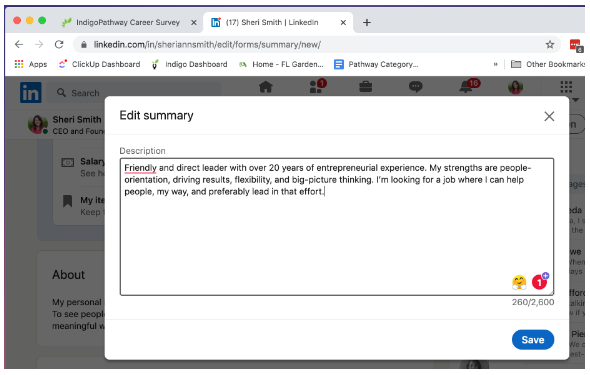Viewport: 590px width, 375px height.
Task: Close the Sheri Smith LinkedIn tab
Action: coord(343,23)
